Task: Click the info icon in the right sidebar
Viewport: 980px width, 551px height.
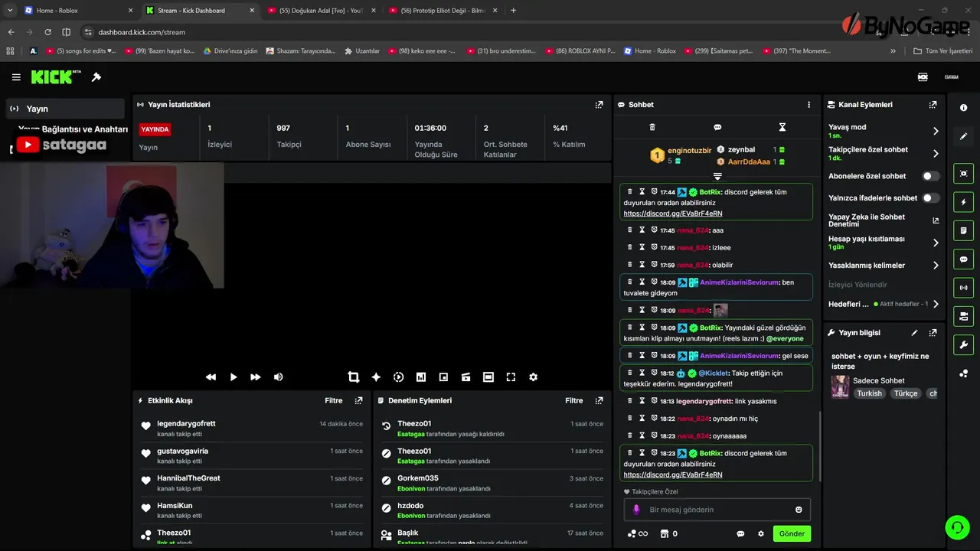Action: tap(963, 108)
